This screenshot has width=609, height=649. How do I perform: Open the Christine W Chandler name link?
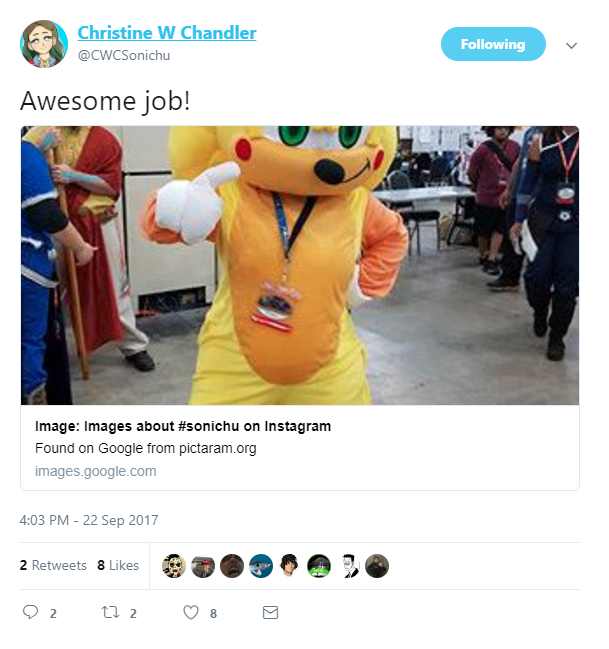pyautogui.click(x=167, y=33)
